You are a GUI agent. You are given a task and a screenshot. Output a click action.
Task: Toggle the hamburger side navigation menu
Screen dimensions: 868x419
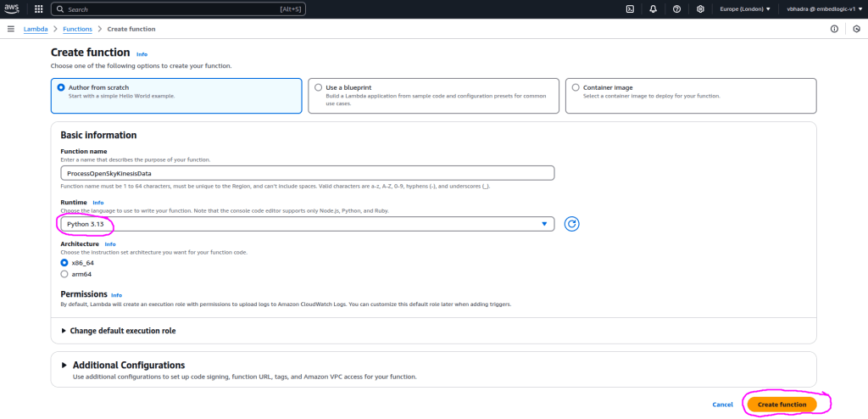[11, 29]
